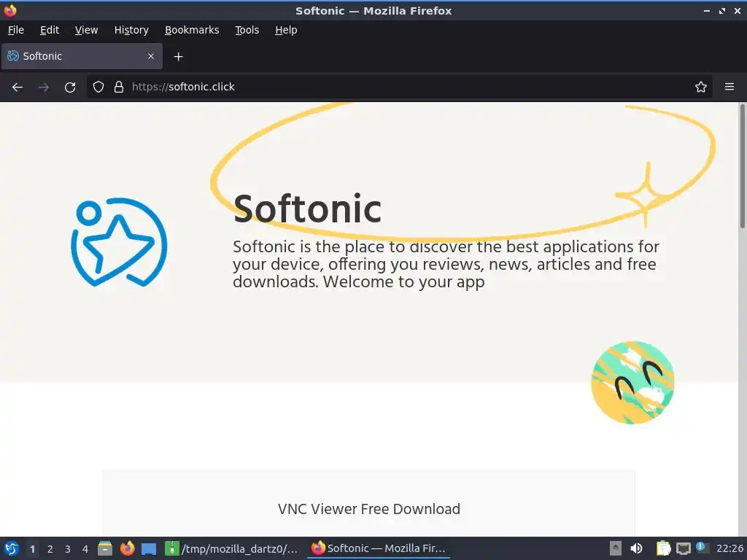
Task: Open the File menu
Action: point(16,30)
